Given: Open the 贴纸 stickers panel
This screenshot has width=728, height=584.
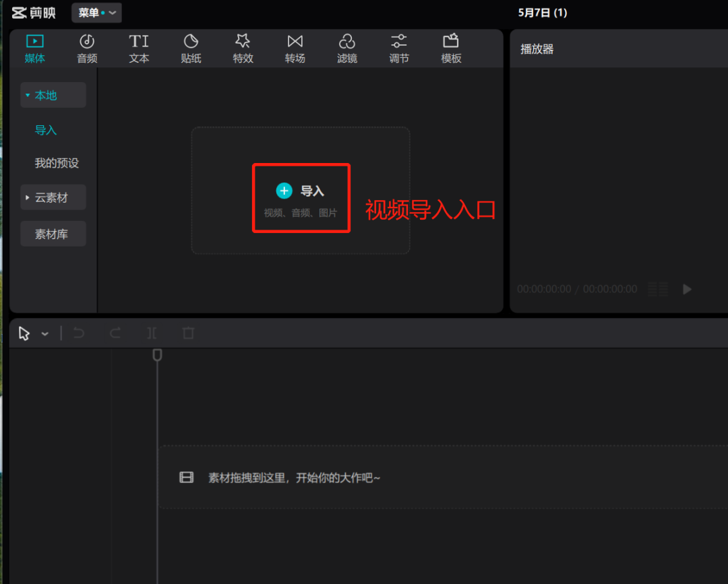Looking at the screenshot, I should tap(191, 48).
